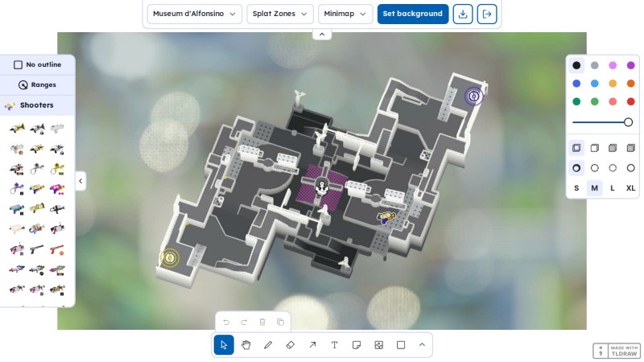This screenshot has height=362, width=644.
Task: Pick the dark green color swatch
Action: (576, 101)
